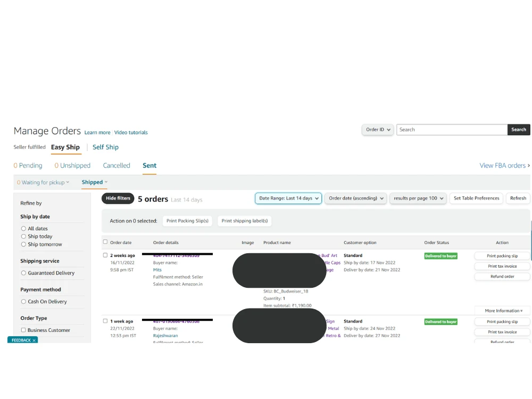Click the Delivered to buyer badge, first order

[440, 256]
